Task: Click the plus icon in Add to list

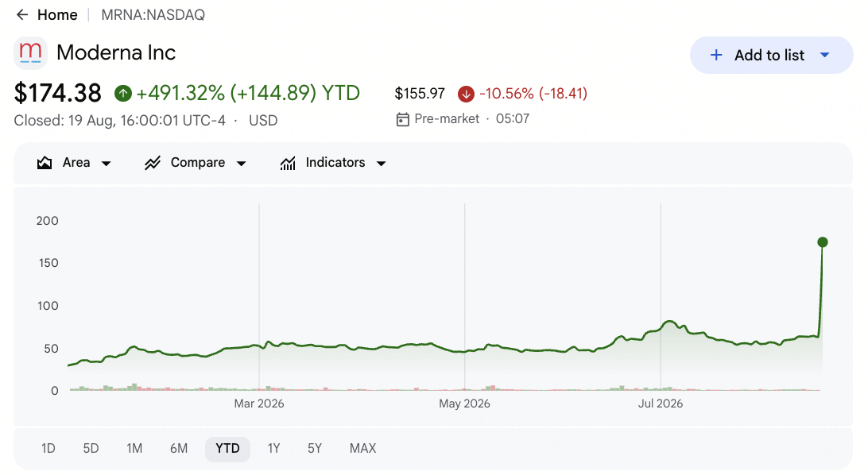Action: [x=715, y=56]
